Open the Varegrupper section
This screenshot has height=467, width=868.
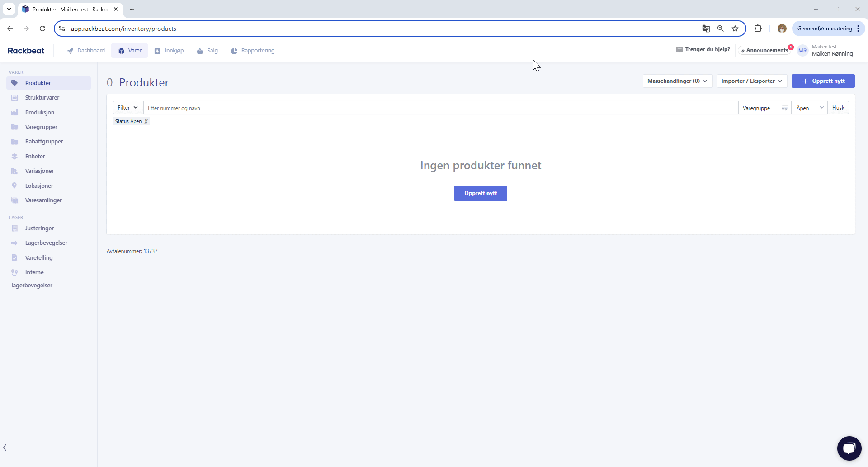(x=40, y=127)
